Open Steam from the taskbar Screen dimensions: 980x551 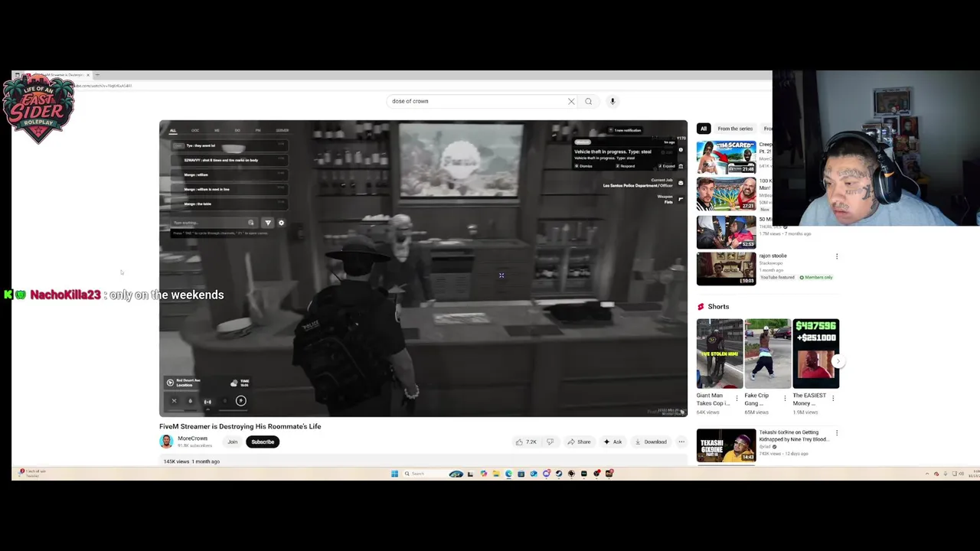(559, 474)
